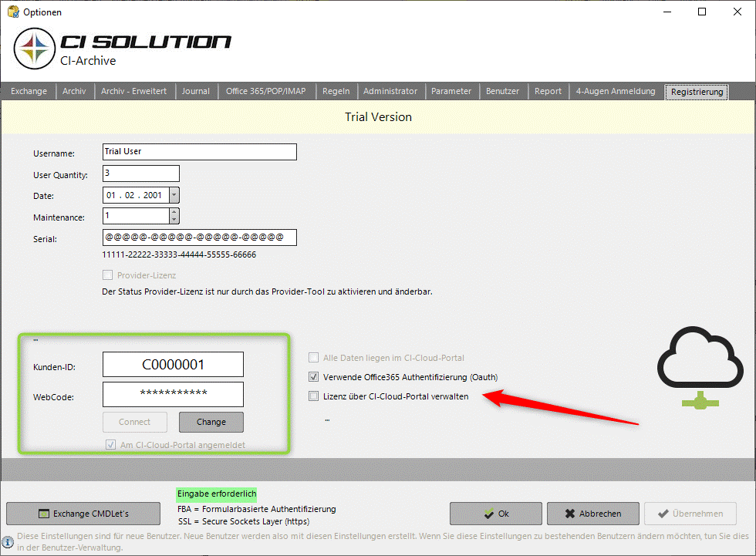Screen dimensions: 756x556
Task: Click into the Username field
Action: tap(199, 152)
